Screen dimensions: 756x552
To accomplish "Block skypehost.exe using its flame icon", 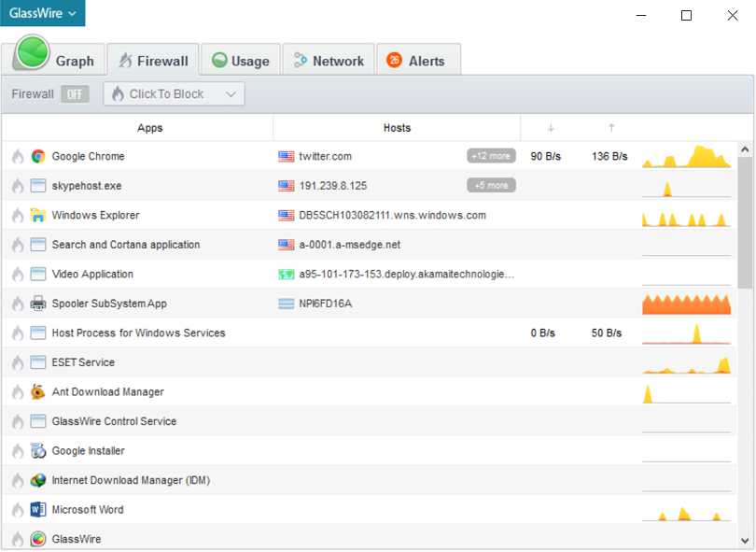I will [x=17, y=186].
